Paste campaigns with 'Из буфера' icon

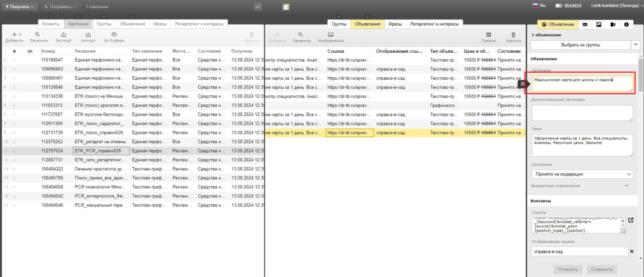click(114, 35)
